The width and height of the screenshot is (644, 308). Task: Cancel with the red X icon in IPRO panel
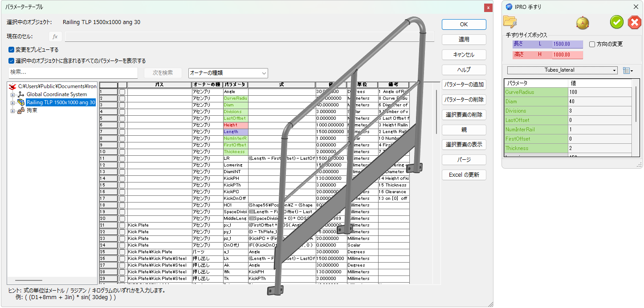[x=634, y=22]
